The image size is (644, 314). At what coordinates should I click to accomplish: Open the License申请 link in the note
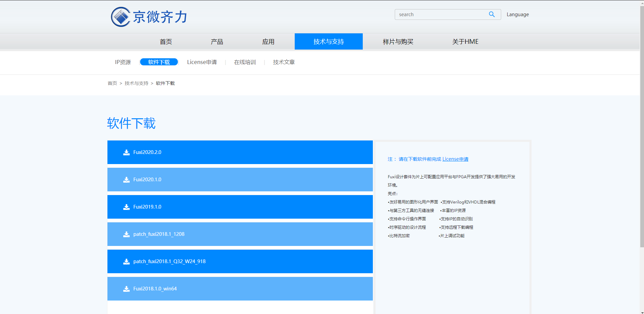(455, 159)
